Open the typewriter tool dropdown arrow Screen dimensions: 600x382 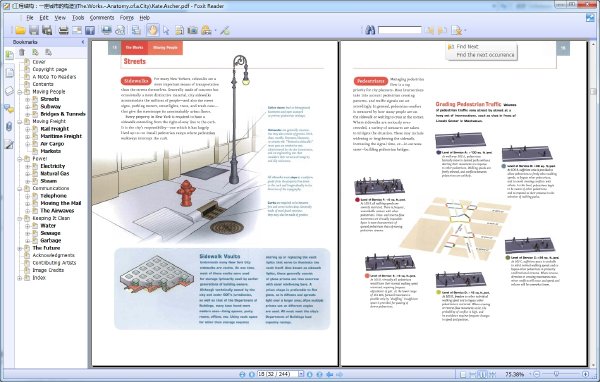(x=215, y=31)
